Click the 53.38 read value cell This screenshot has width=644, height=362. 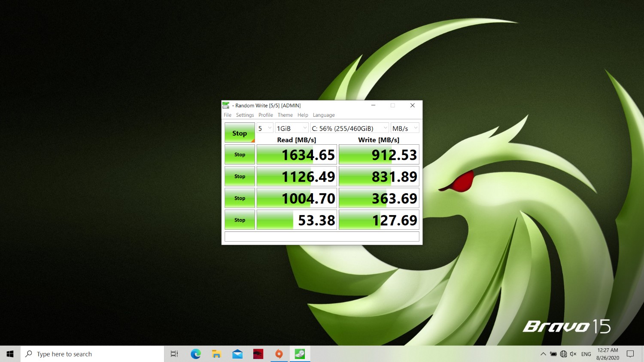click(297, 220)
